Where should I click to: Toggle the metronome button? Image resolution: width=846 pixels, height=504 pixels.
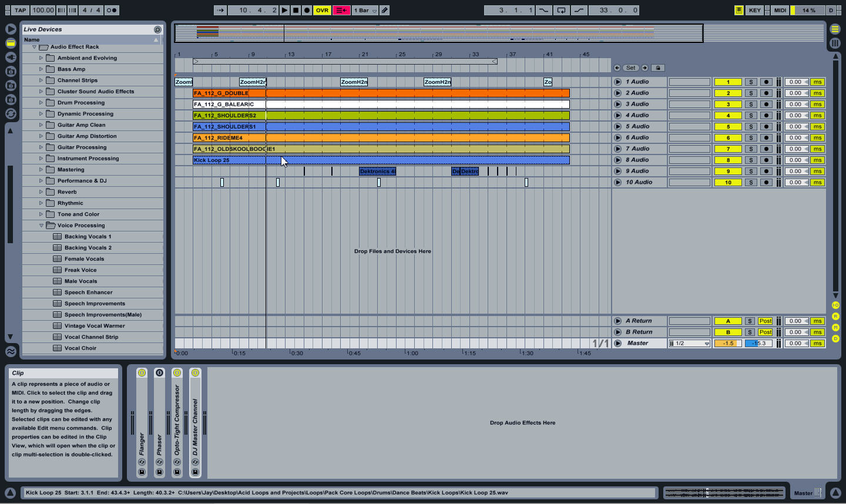111,10
